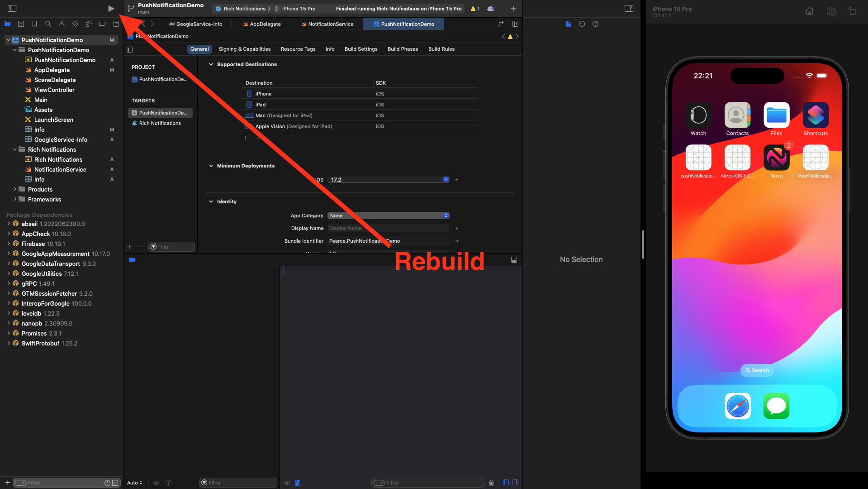
Task: Click the warning indicator in the toolbar
Action: [x=475, y=9]
